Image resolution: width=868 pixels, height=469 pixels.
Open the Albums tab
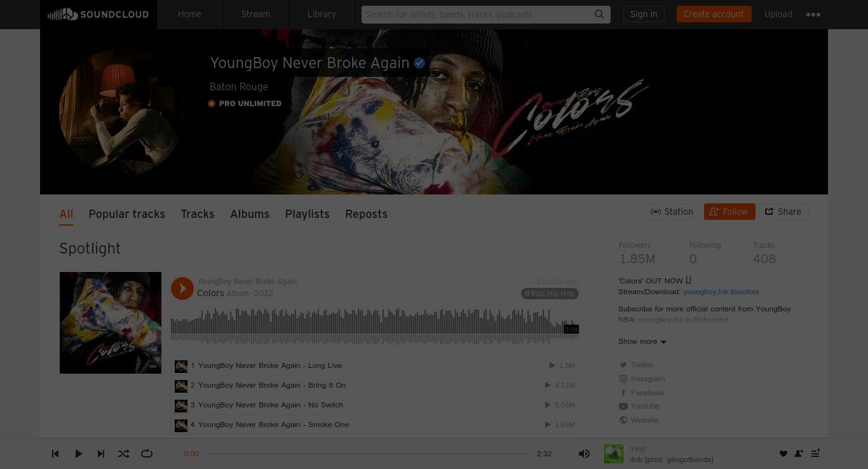pyautogui.click(x=250, y=214)
